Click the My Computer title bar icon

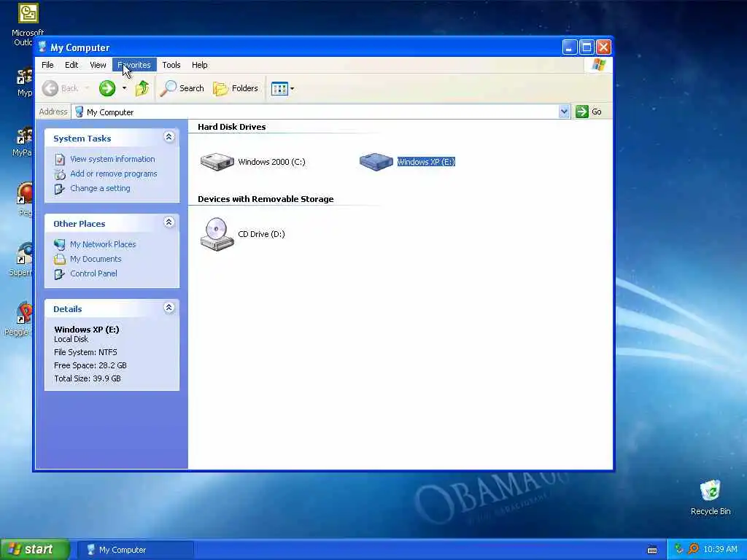[42, 47]
